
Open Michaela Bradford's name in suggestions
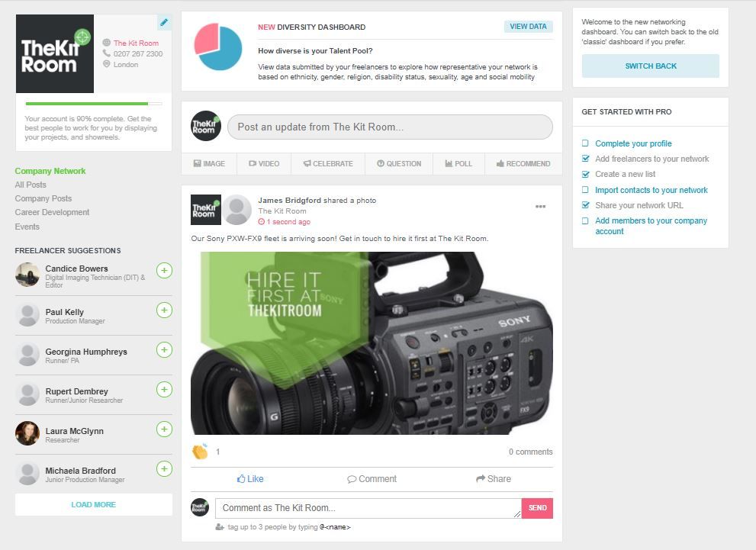click(81, 471)
